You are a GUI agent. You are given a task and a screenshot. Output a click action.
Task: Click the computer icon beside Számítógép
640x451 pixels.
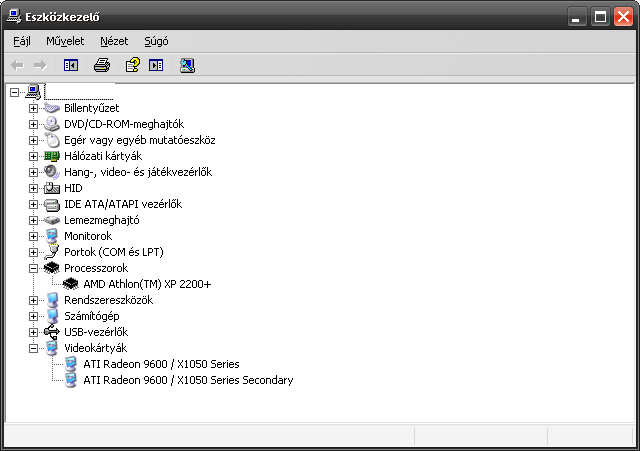52,316
